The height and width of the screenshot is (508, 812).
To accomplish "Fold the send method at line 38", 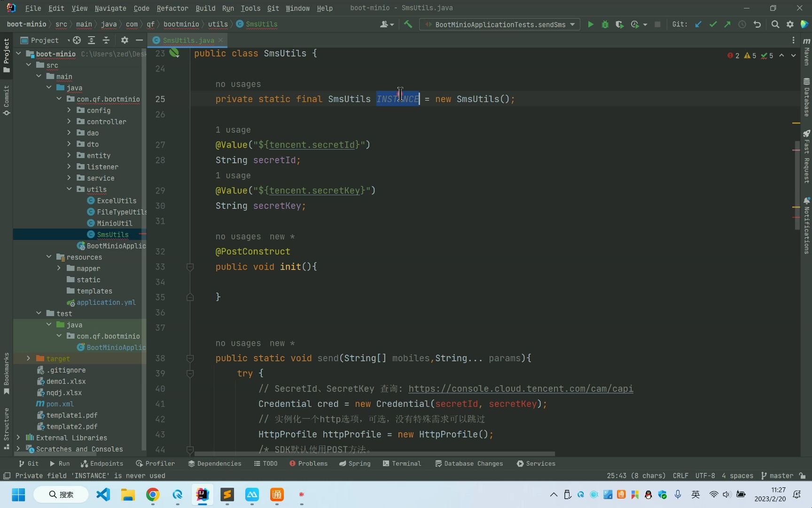I will (x=190, y=358).
